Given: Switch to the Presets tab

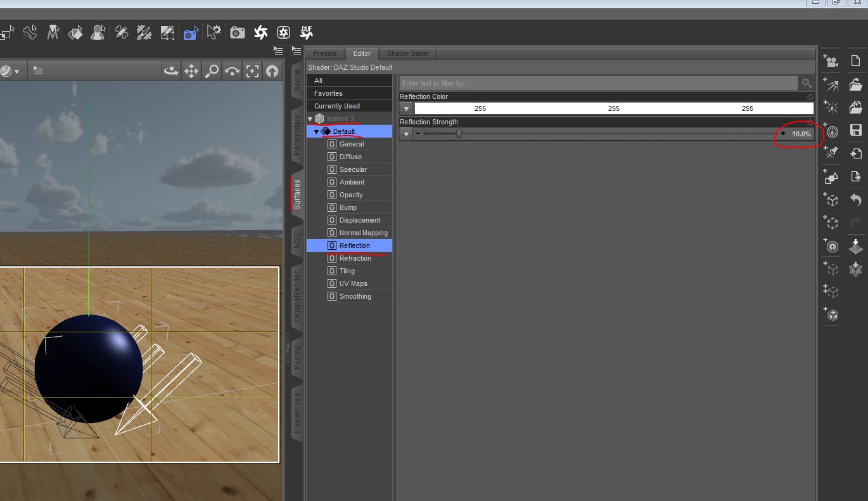Looking at the screenshot, I should 325,53.
